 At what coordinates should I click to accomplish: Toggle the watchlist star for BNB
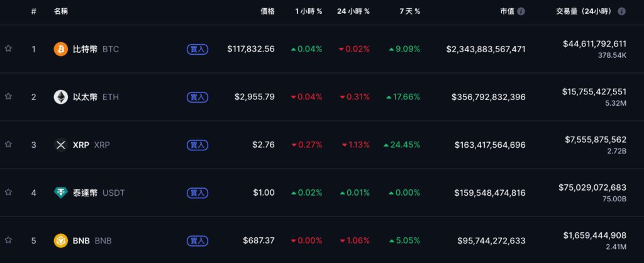point(8,240)
